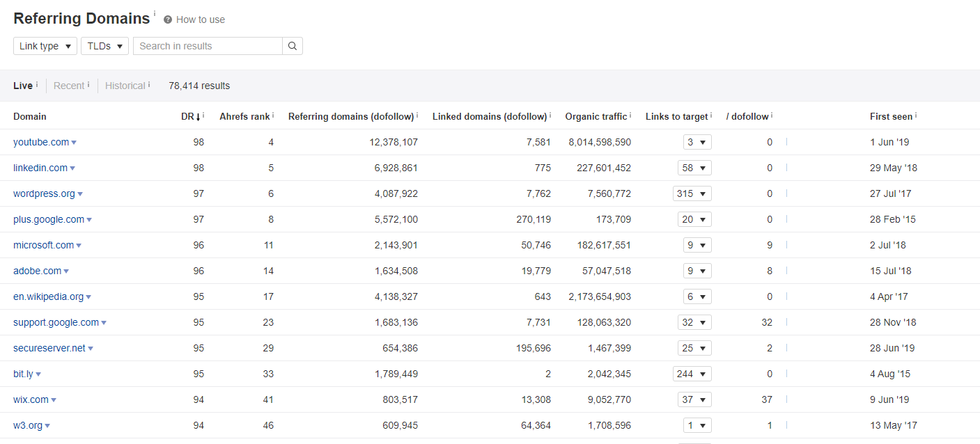
Task: Sort by Links to target column header
Action: pyautogui.click(x=676, y=116)
